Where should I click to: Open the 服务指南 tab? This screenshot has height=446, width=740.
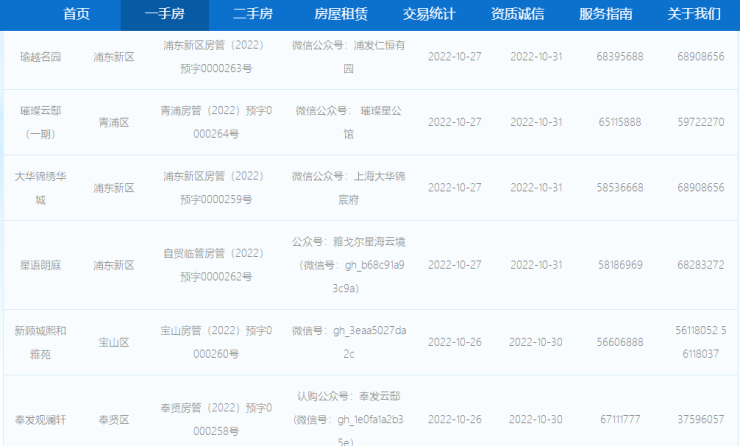[x=605, y=14]
